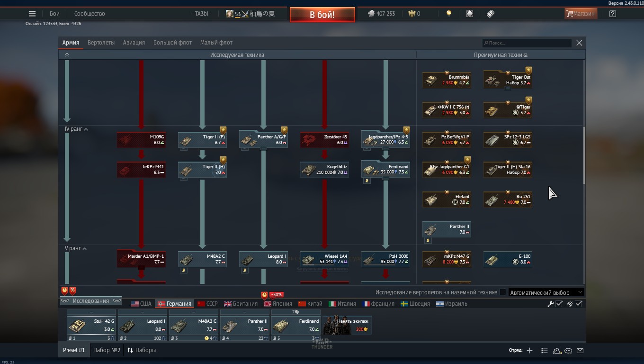This screenshot has height=364, width=644.
Task: Open the Бои menu
Action: pyautogui.click(x=54, y=14)
